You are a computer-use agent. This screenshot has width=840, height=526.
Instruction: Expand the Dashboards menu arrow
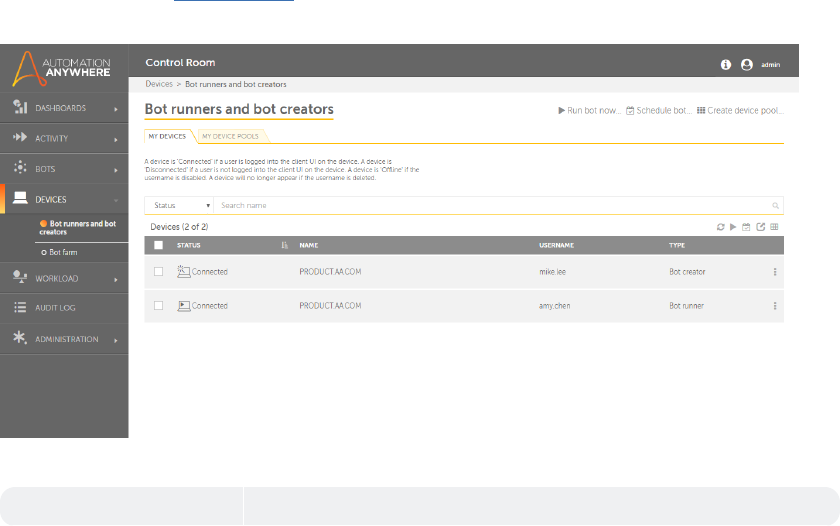tap(116, 109)
